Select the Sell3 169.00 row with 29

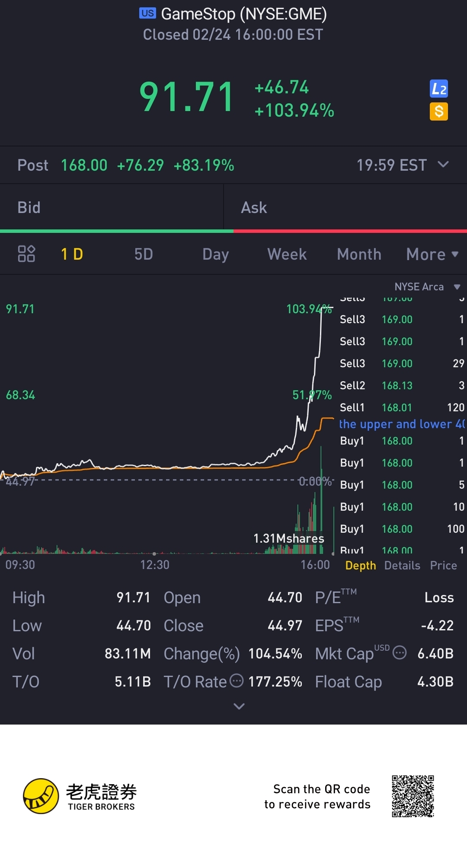pyautogui.click(x=402, y=363)
